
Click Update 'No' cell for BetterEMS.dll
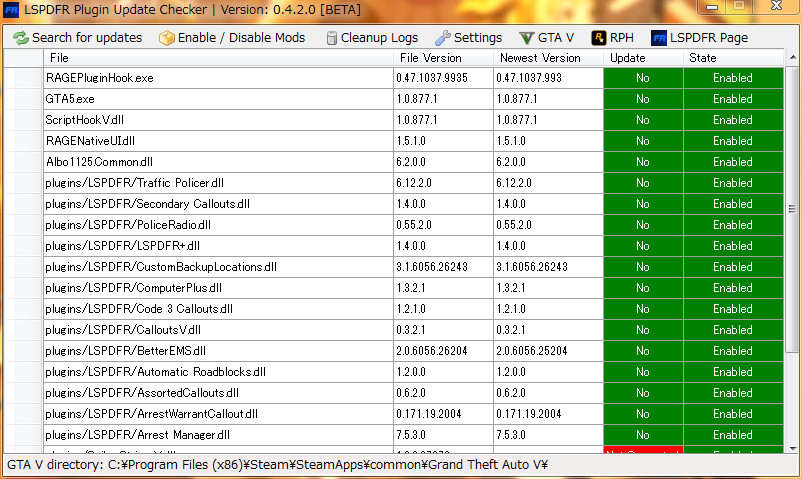click(643, 351)
